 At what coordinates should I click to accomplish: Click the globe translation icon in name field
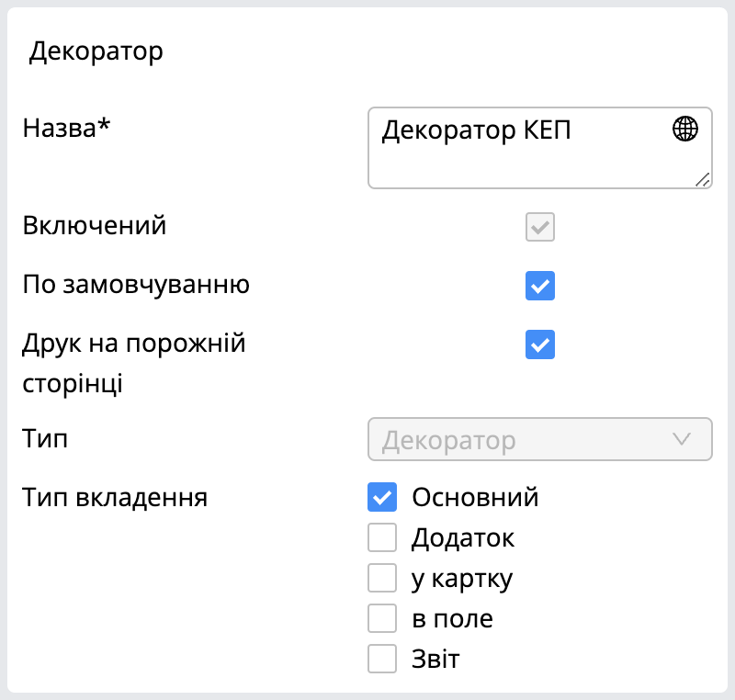click(x=684, y=129)
